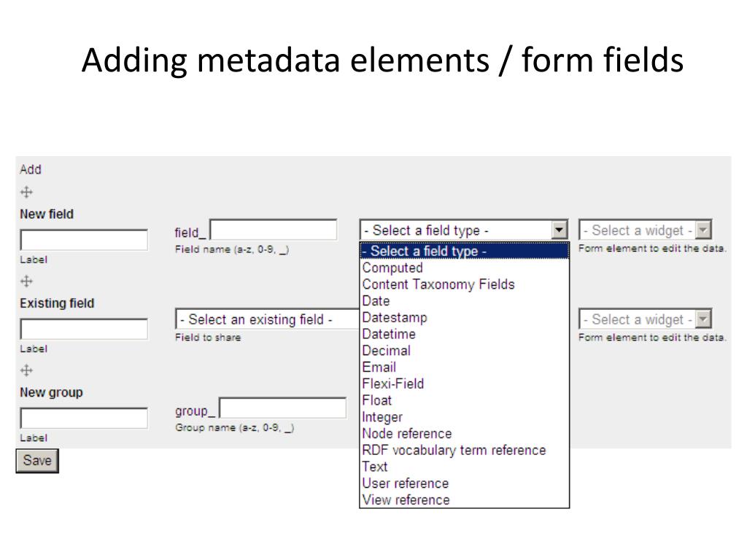Click drag handle above New group

(x=27, y=370)
